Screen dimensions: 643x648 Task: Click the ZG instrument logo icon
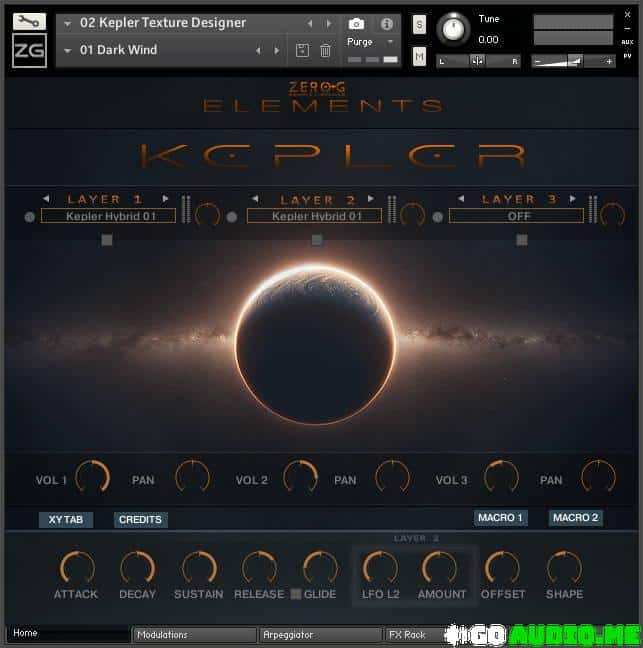point(29,50)
